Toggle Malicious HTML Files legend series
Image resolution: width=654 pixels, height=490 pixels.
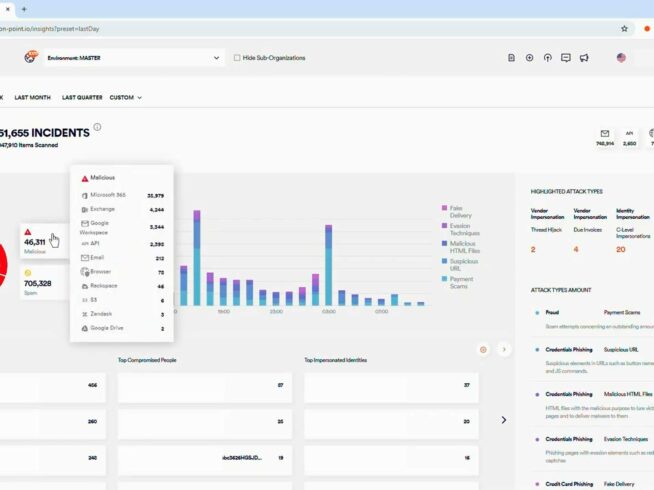(461, 247)
